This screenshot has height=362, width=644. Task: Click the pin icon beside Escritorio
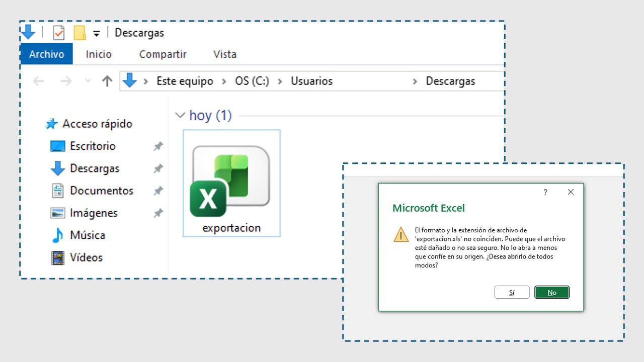point(158,146)
